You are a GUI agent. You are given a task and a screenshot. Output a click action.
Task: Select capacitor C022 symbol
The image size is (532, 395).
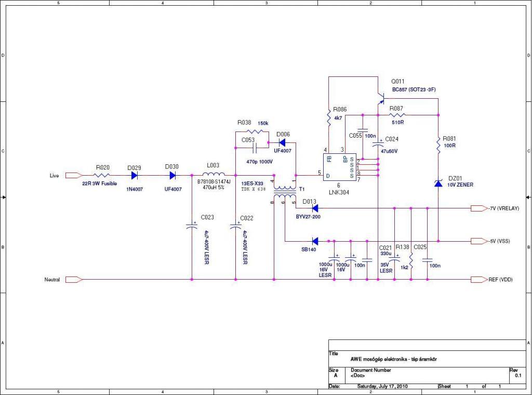[x=235, y=226]
